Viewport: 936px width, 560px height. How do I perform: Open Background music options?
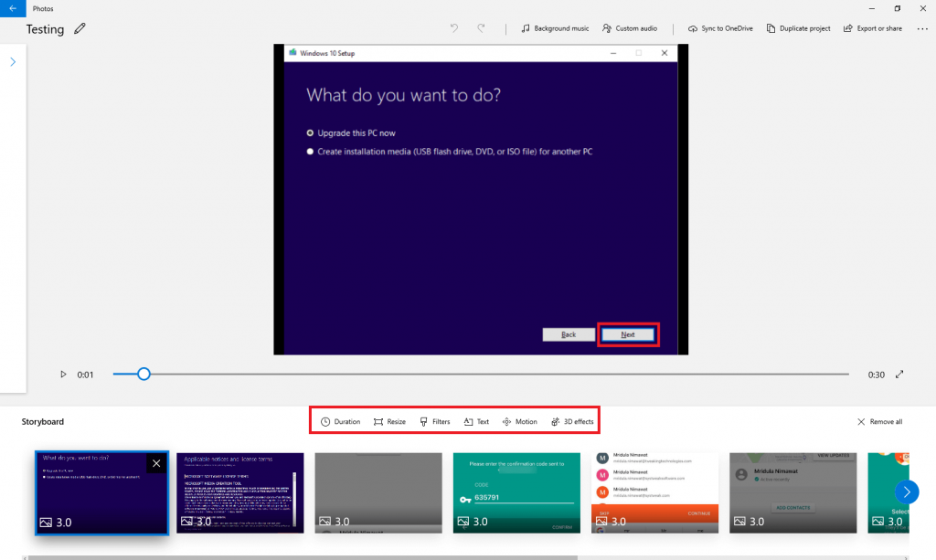coord(555,28)
